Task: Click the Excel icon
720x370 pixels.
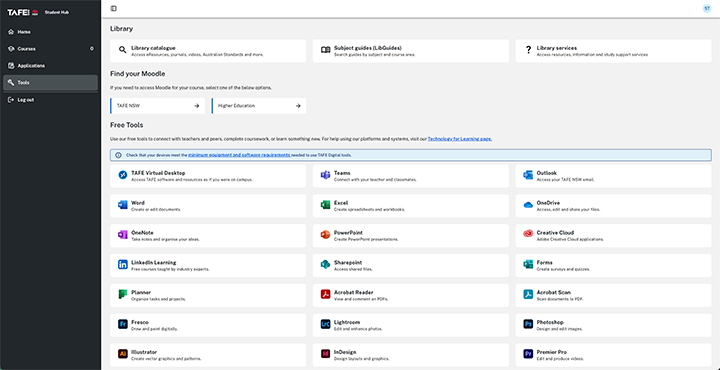Action: pos(326,205)
